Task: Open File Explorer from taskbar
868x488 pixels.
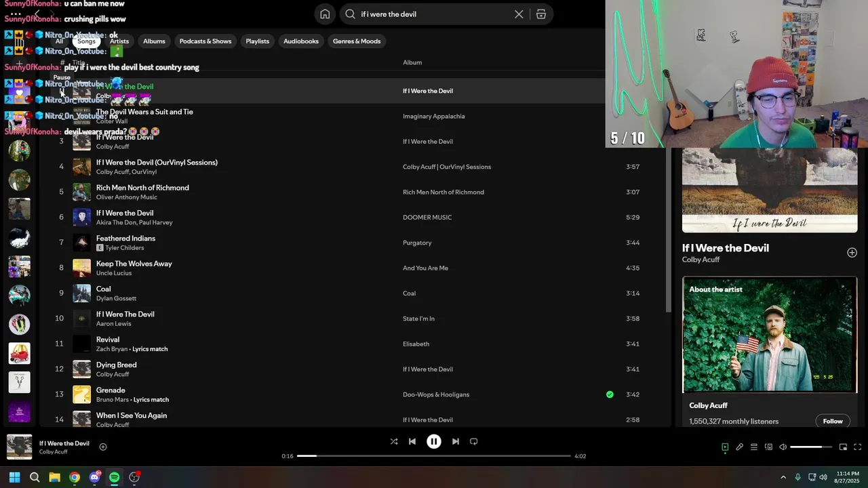Action: pyautogui.click(x=54, y=477)
